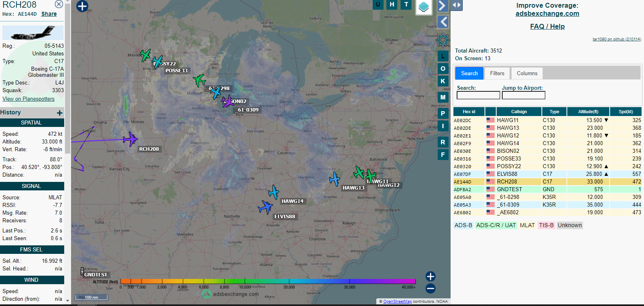
Task: Open the Share link for RCH208
Action: pyautogui.click(x=49, y=14)
